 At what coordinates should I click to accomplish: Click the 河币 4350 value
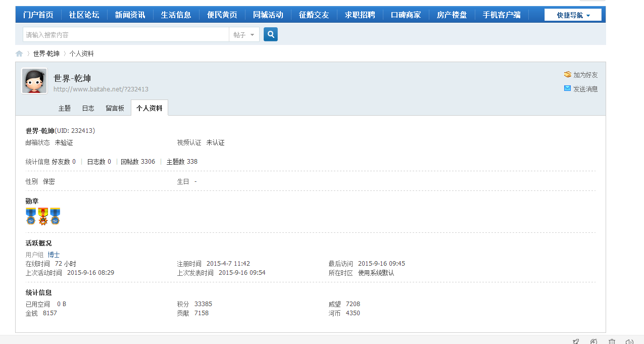click(353, 313)
